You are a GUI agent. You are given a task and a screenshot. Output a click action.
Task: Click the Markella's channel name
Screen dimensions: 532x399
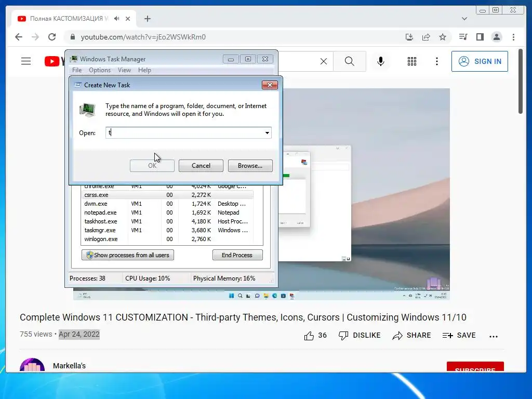click(69, 366)
